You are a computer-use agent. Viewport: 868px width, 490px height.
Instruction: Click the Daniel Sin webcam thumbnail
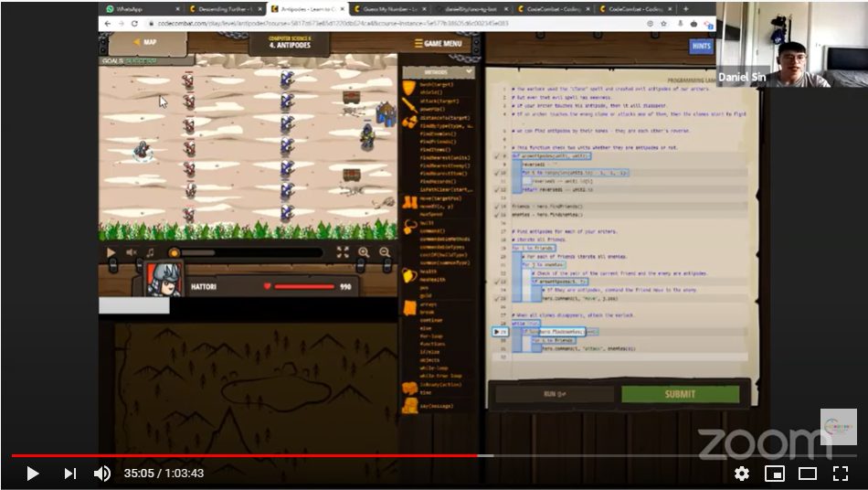791,44
